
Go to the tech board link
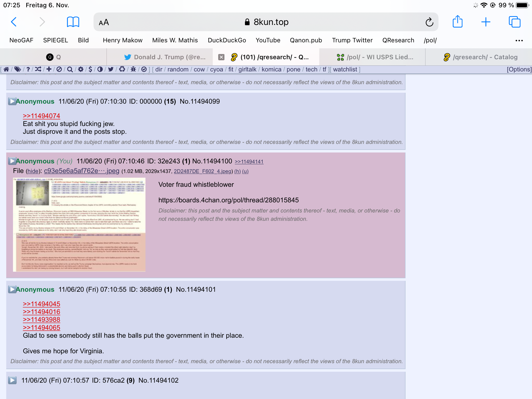point(311,69)
